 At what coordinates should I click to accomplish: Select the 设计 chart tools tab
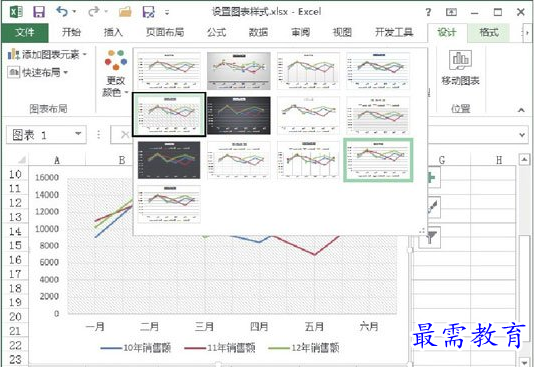pyautogui.click(x=447, y=32)
